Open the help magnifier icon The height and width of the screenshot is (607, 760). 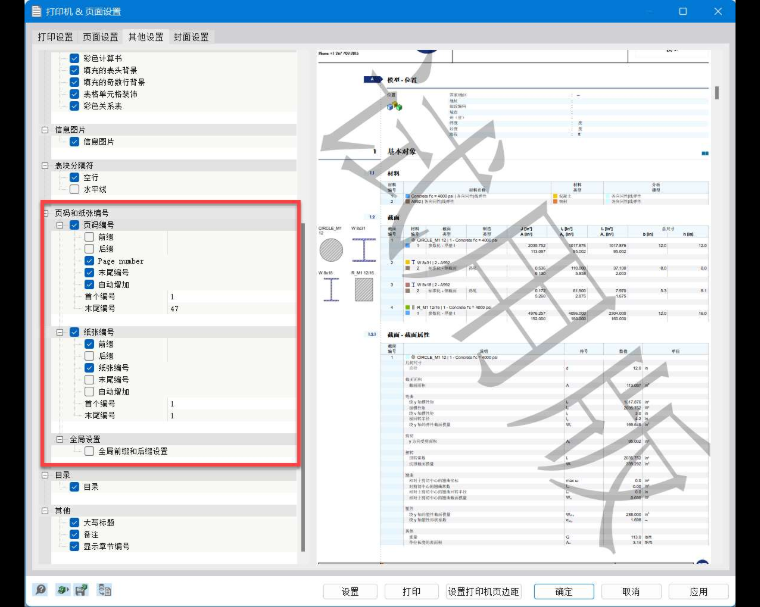41,590
